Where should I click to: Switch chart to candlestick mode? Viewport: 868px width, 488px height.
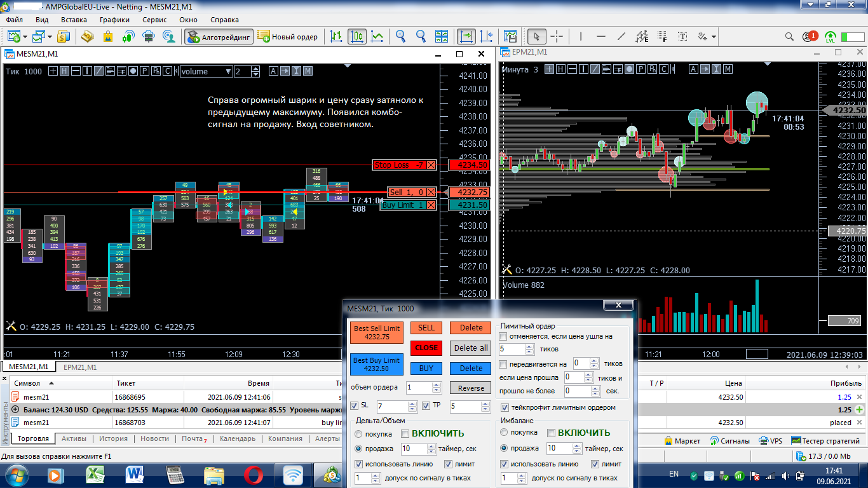[357, 37]
